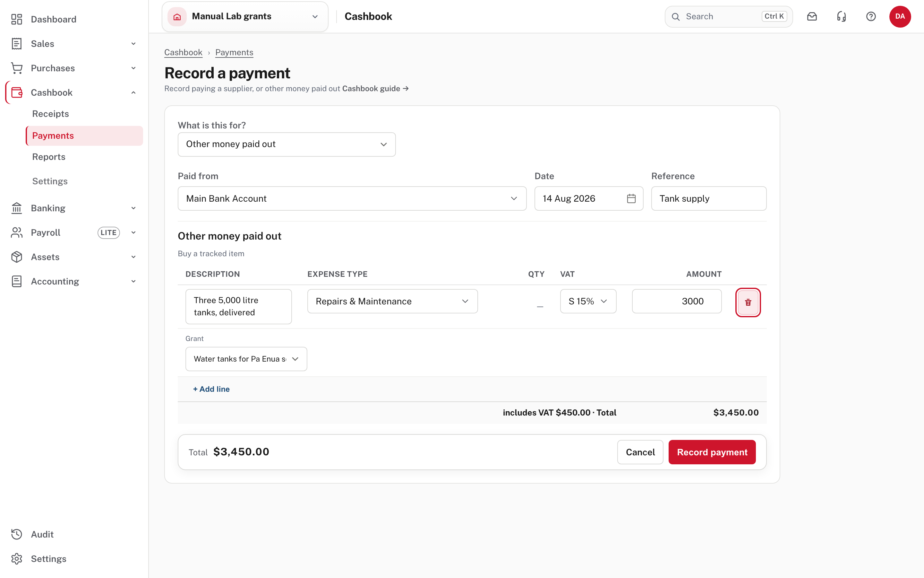924x578 pixels.
Task: Edit the Reference field Tank supply
Action: (709, 198)
